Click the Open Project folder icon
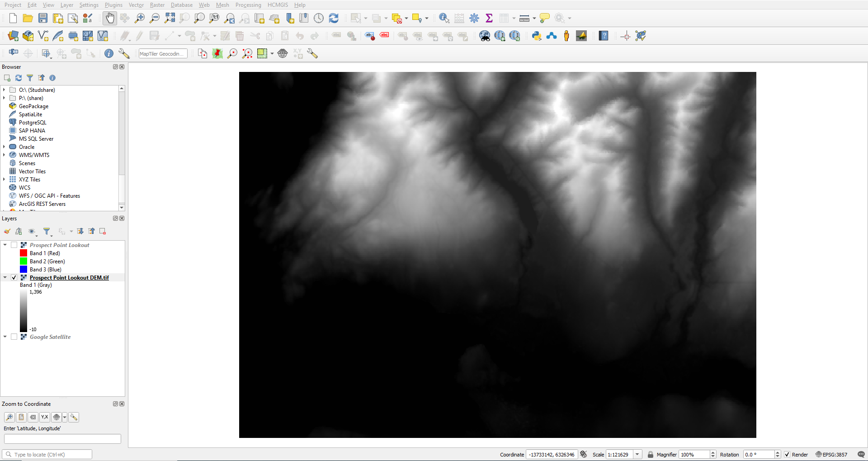The image size is (868, 461). (x=28, y=18)
